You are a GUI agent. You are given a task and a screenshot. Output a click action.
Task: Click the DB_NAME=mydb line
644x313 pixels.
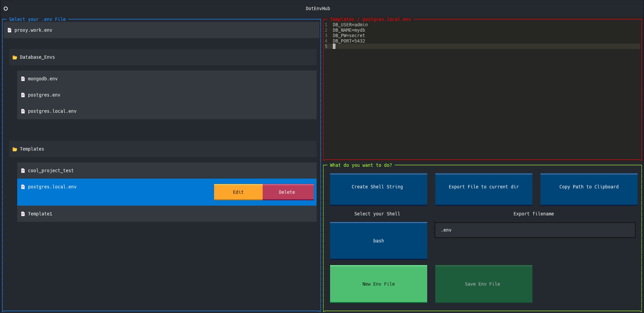pyautogui.click(x=349, y=30)
